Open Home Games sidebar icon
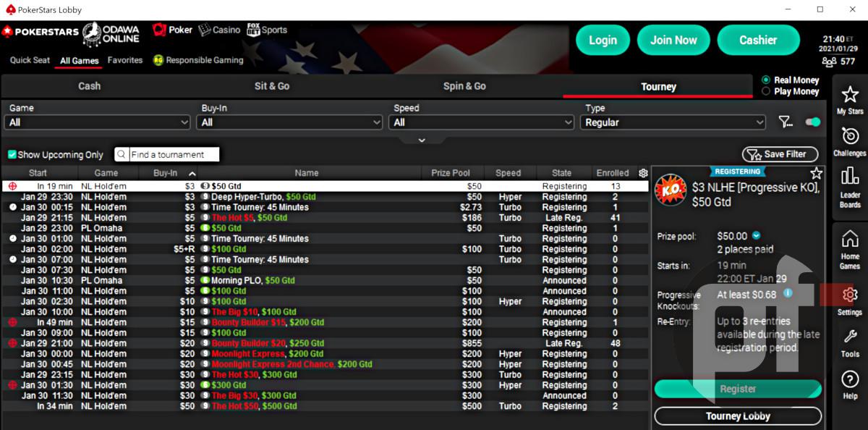The width and height of the screenshot is (868, 430). (x=850, y=239)
